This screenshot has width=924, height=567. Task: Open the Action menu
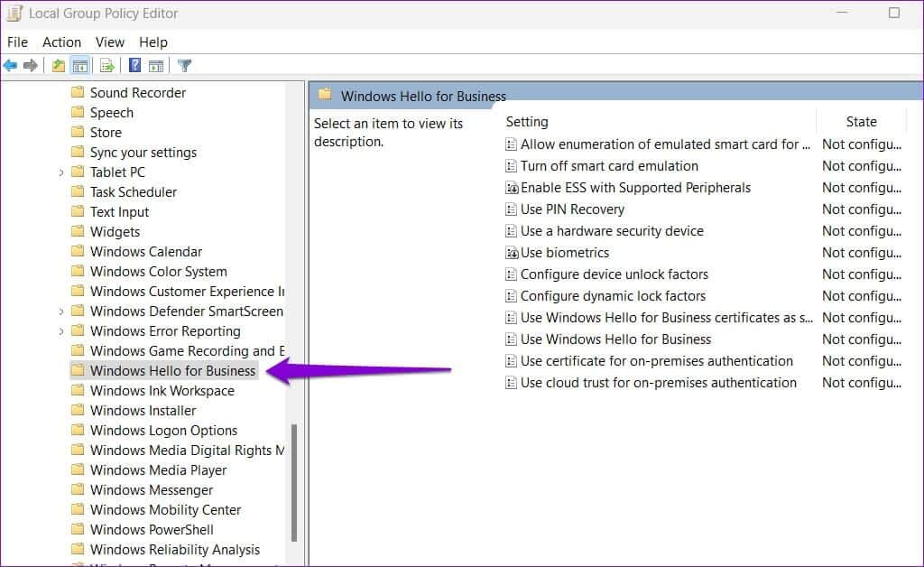[x=62, y=42]
